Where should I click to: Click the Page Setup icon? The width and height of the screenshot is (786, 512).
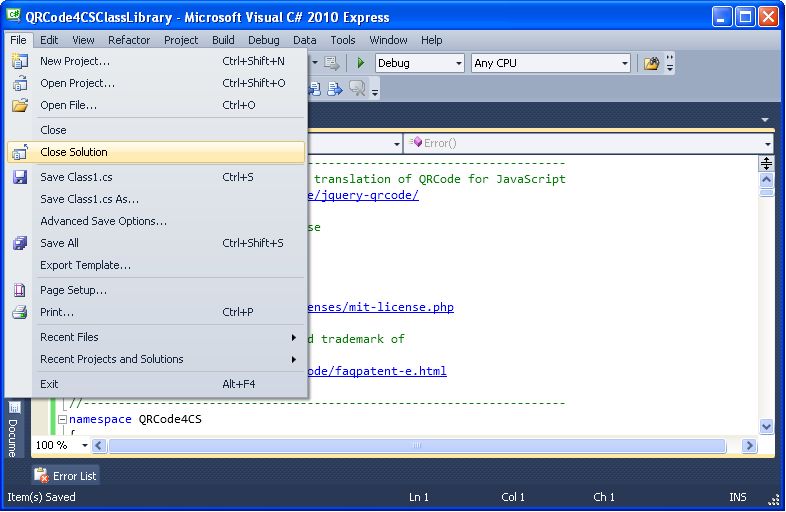[x=20, y=290]
